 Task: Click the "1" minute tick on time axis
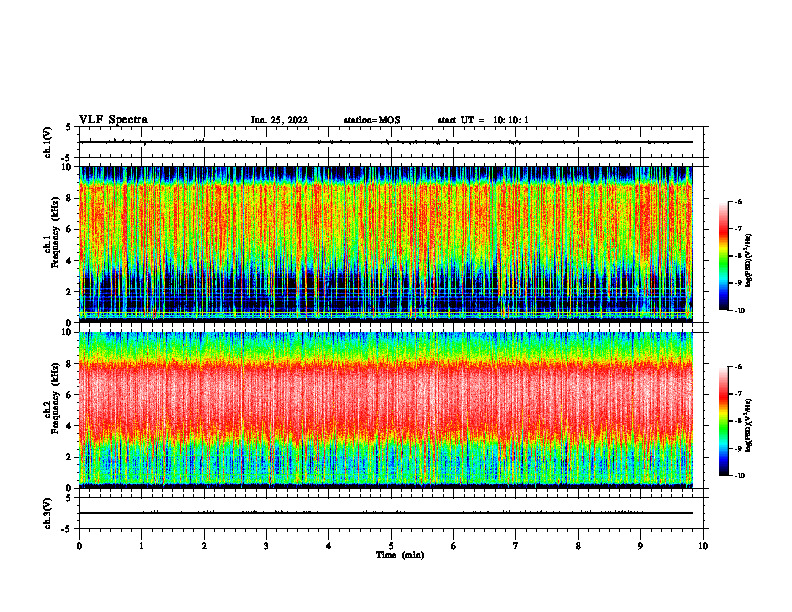coord(141,546)
